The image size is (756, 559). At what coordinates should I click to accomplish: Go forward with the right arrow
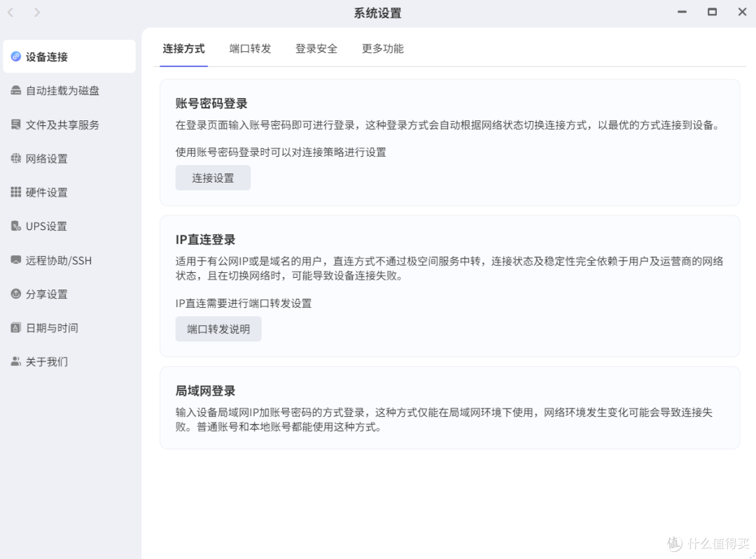[x=37, y=12]
